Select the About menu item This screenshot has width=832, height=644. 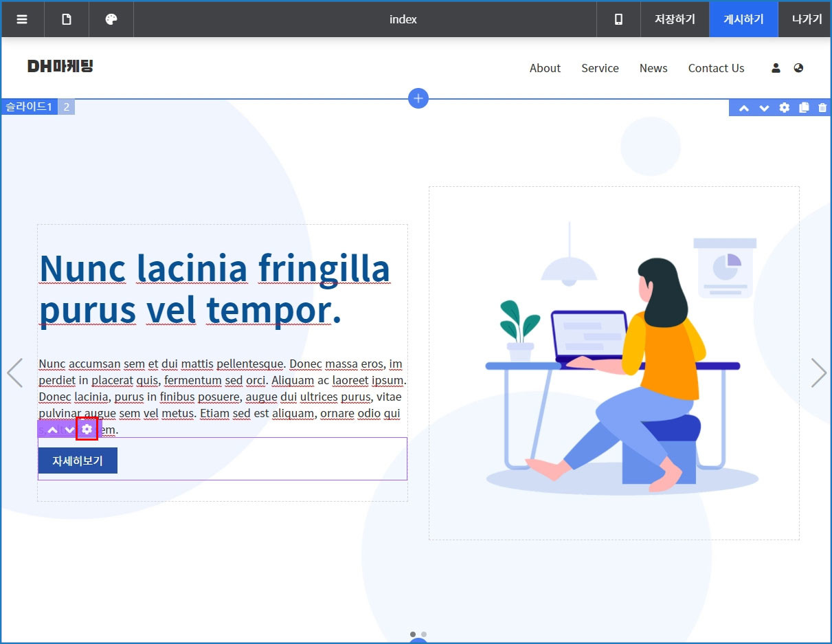545,68
